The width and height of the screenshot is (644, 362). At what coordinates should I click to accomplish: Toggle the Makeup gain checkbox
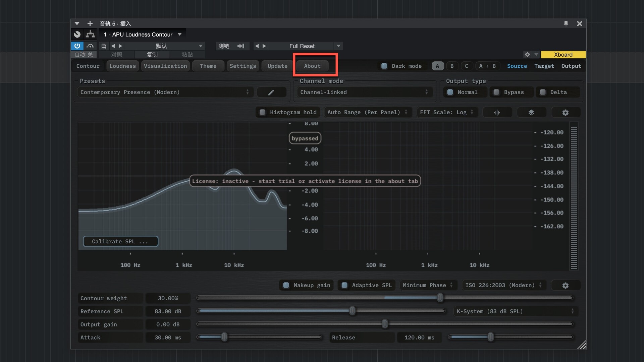[286, 285]
